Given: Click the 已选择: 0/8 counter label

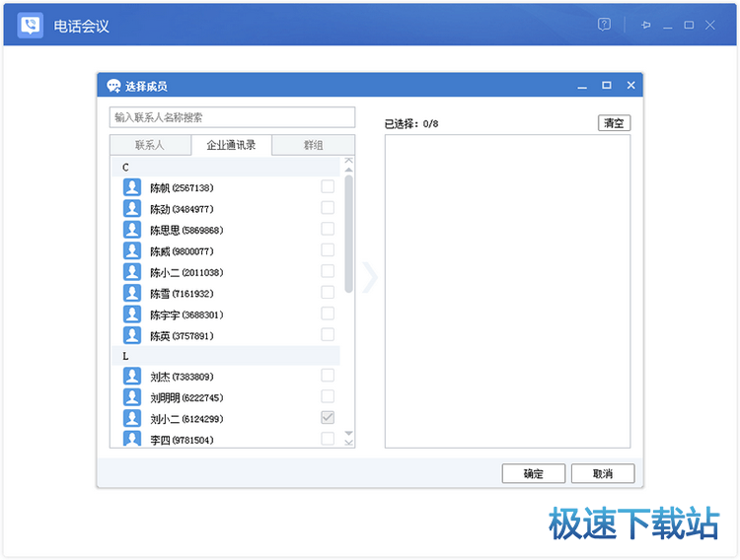Looking at the screenshot, I should point(411,124).
